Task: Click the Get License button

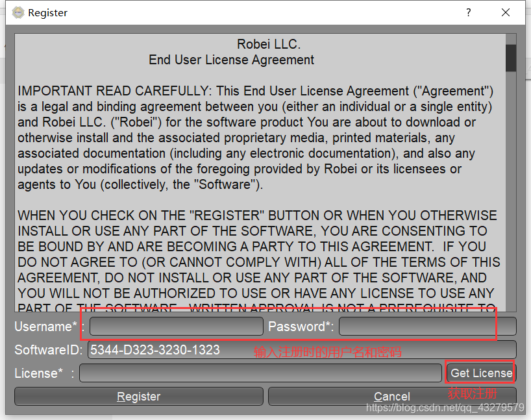Action: click(481, 373)
